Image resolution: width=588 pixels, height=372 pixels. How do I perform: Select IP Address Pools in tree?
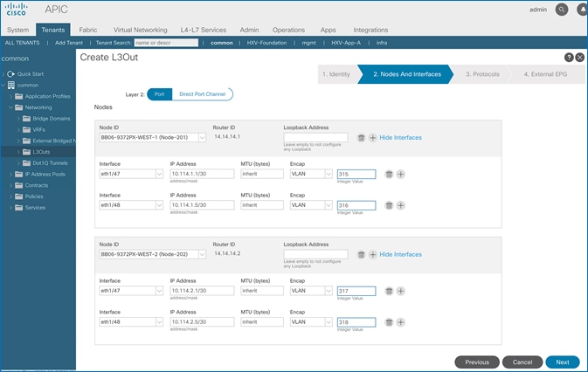click(45, 174)
